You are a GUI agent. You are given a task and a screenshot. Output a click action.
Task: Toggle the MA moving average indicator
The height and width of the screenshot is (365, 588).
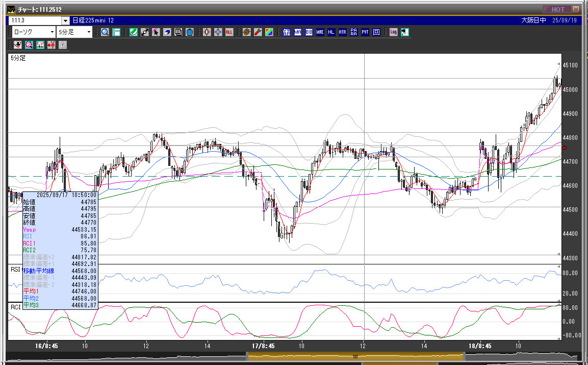coord(297,32)
